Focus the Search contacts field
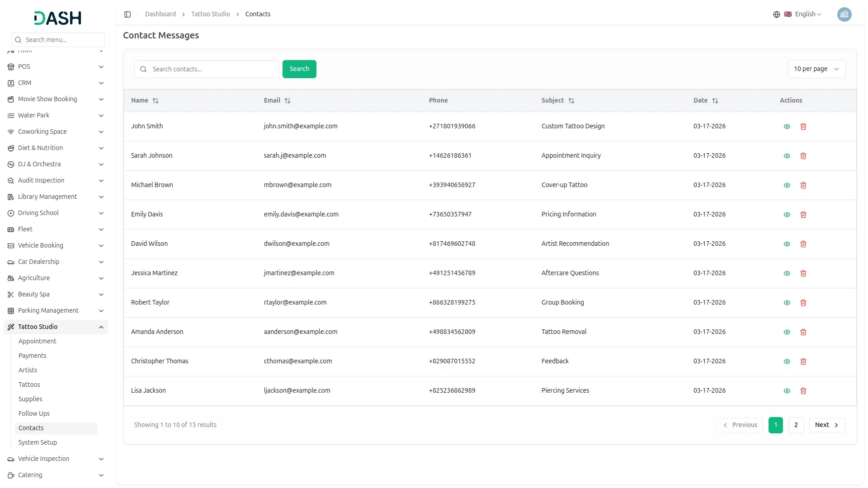The image size is (868, 488). (212, 69)
